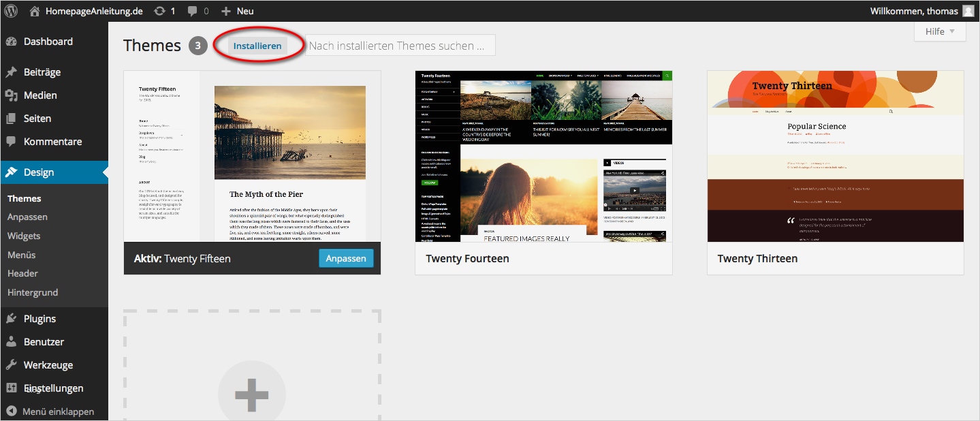Click the Dashboard gauge icon
The height and width of the screenshot is (421, 980).
tap(11, 42)
